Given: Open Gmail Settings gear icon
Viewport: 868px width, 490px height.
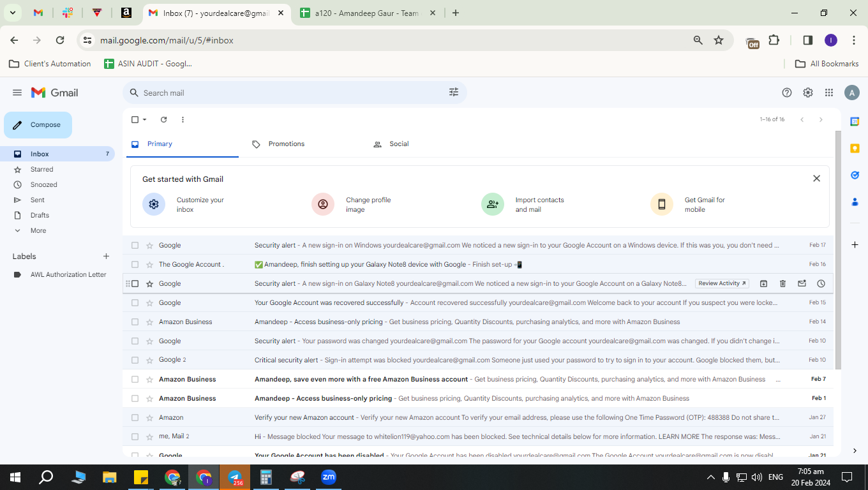Looking at the screenshot, I should click(808, 93).
